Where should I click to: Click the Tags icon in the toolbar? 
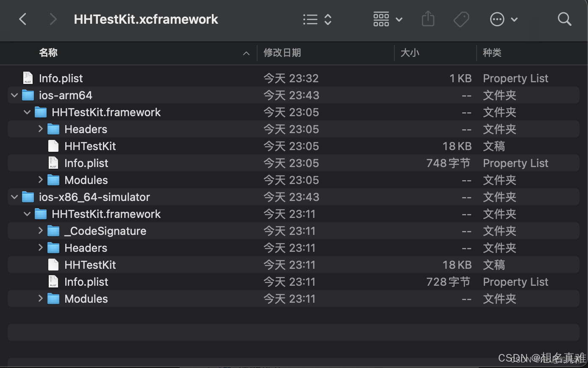(x=461, y=19)
